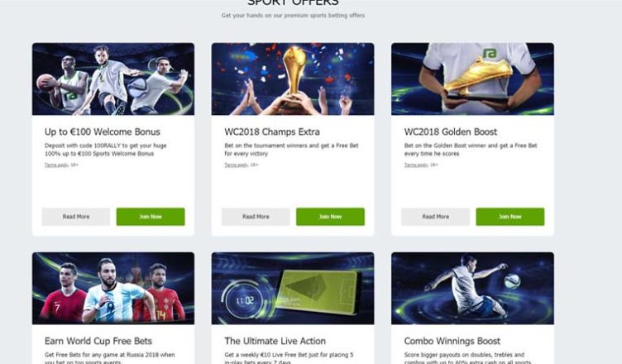
Task: Select the WC2018 Champs Extra title
Action: [x=272, y=132]
